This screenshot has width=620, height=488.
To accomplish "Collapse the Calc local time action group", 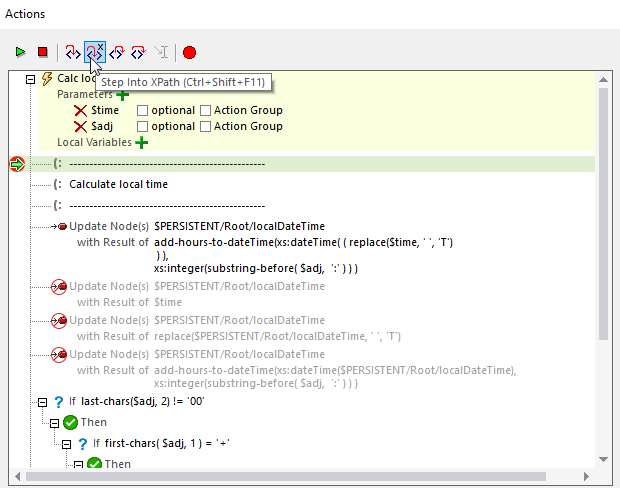I will point(30,79).
